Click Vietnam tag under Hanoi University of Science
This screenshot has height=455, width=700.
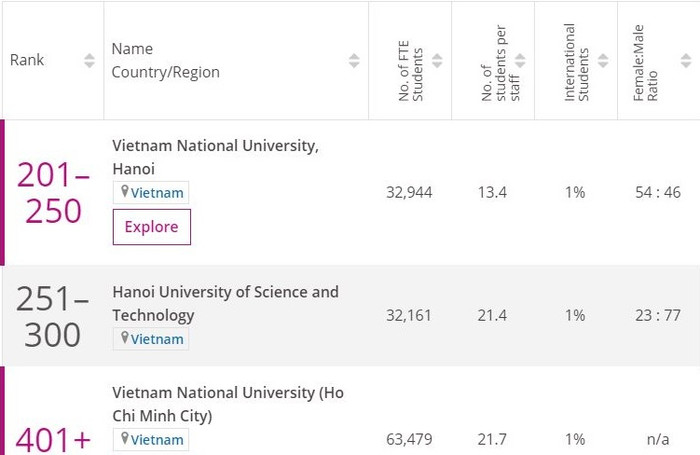[x=158, y=339]
